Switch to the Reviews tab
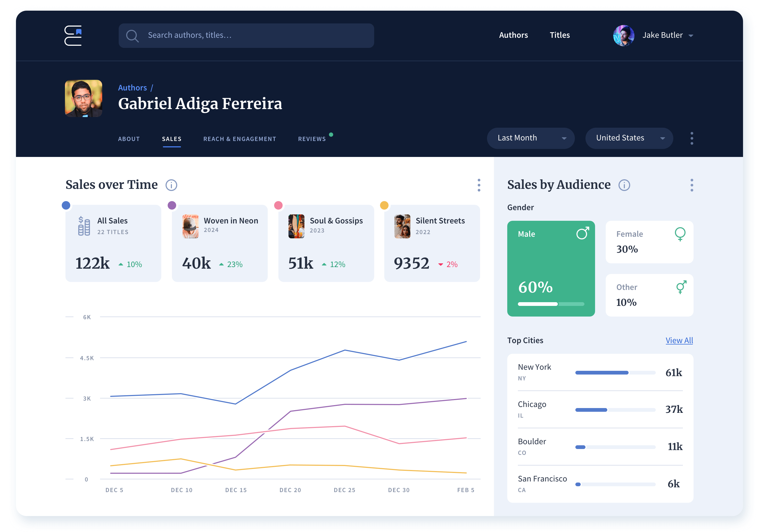 (x=312, y=139)
